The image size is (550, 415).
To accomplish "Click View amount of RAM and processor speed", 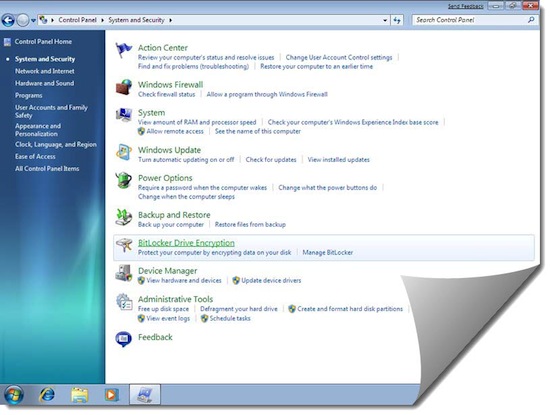I will [x=197, y=122].
